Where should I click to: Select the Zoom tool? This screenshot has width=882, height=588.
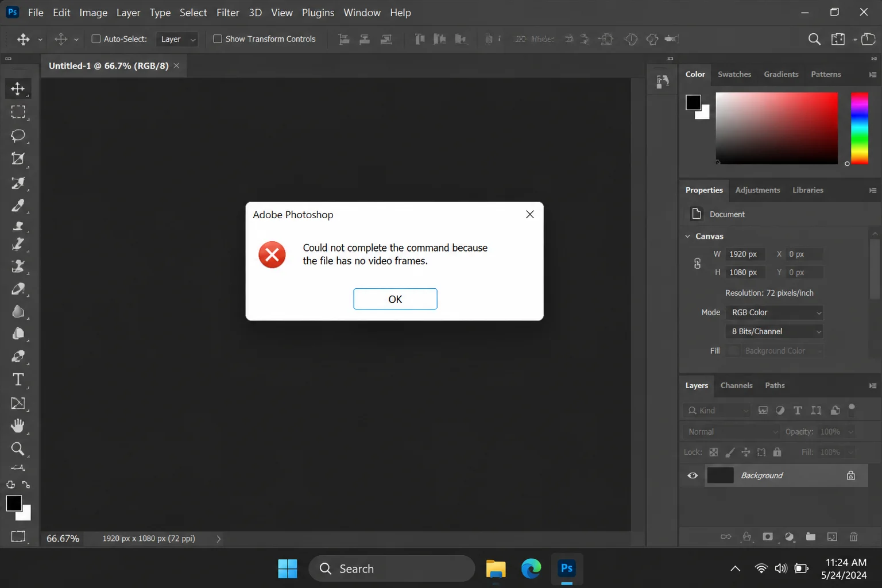18,448
